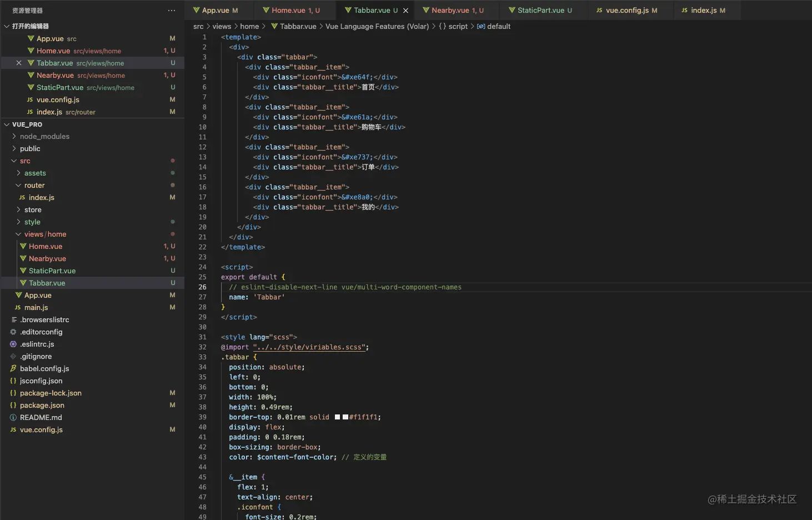Expand the store folder
The image size is (812, 520).
[x=33, y=209]
